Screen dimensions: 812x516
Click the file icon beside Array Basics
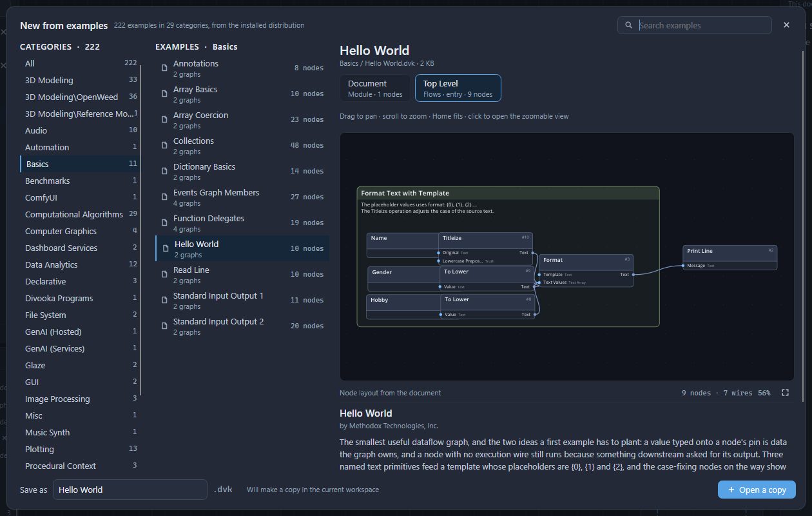[164, 94]
